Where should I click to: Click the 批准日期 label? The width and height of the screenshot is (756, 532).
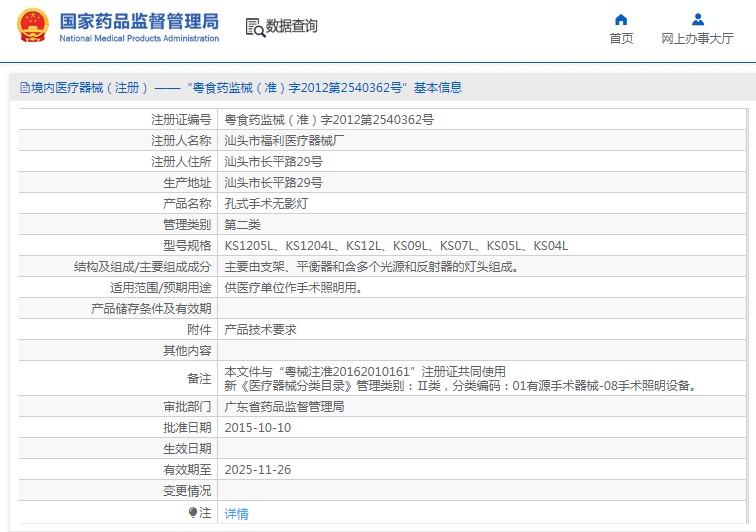(187, 428)
